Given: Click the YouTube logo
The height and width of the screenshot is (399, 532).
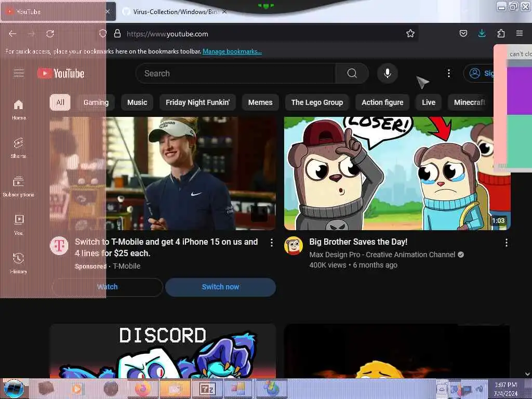Looking at the screenshot, I should tap(61, 73).
